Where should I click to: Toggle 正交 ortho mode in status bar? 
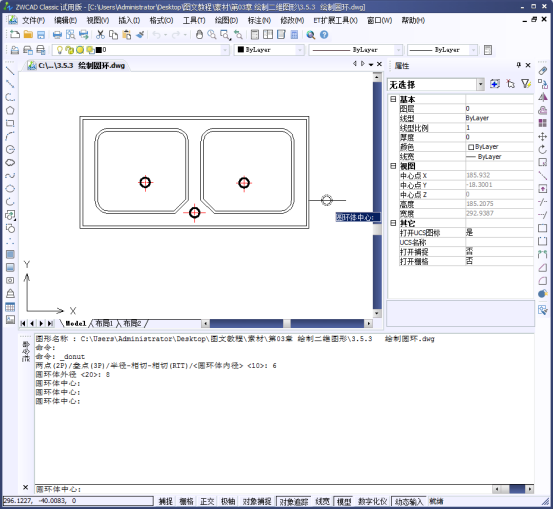tap(207, 501)
